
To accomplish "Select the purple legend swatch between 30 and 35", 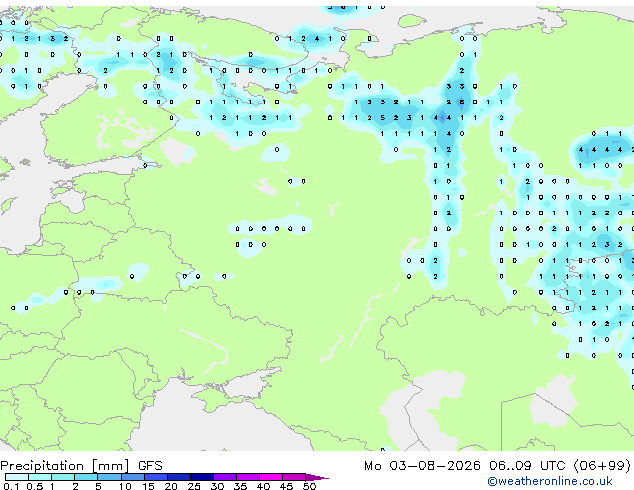I will point(225,477).
